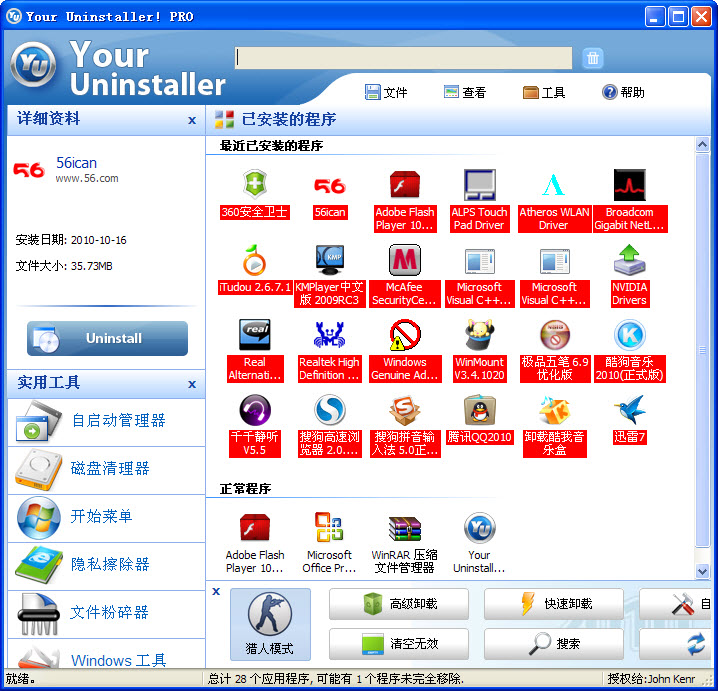
Task: Select the NVIDIA Drivers icon
Action: click(x=629, y=261)
